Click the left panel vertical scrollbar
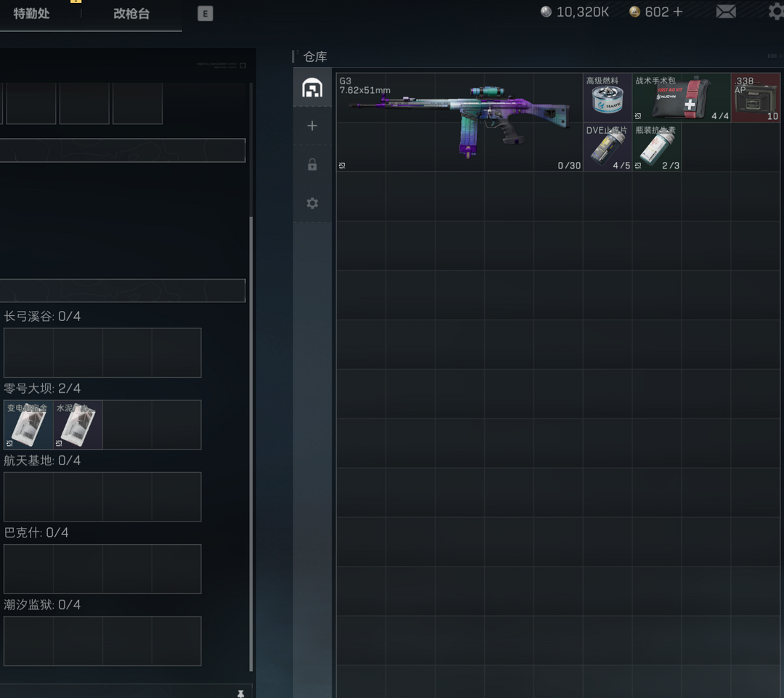The height and width of the screenshot is (698, 784). pyautogui.click(x=251, y=436)
